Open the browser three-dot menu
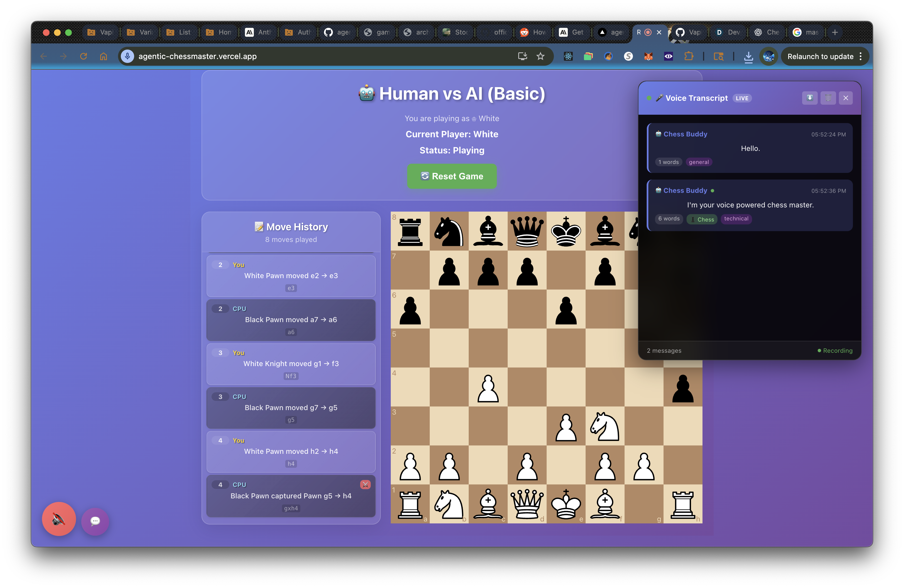This screenshot has width=904, height=588. (x=861, y=56)
